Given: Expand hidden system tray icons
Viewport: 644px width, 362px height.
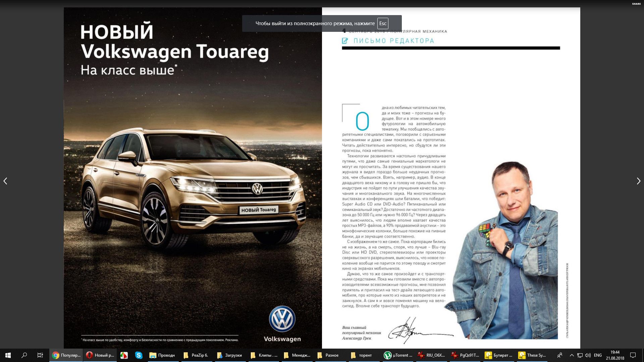Looking at the screenshot, I should tap(572, 355).
